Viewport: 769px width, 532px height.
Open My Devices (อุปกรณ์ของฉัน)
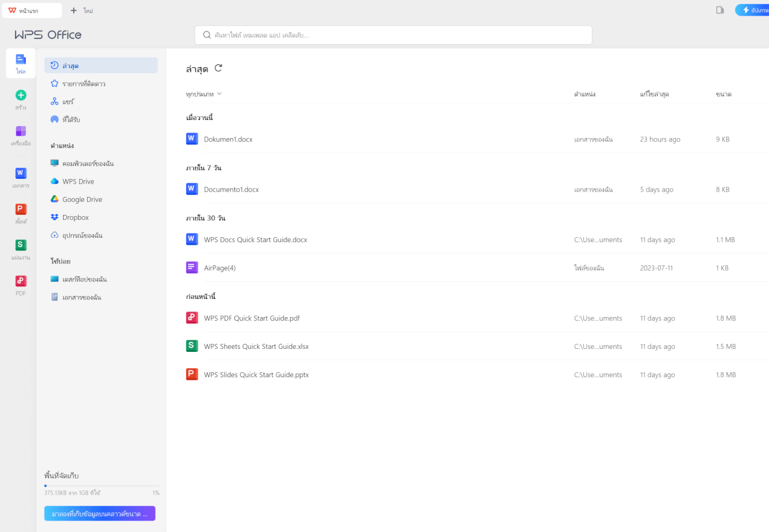(x=101, y=235)
